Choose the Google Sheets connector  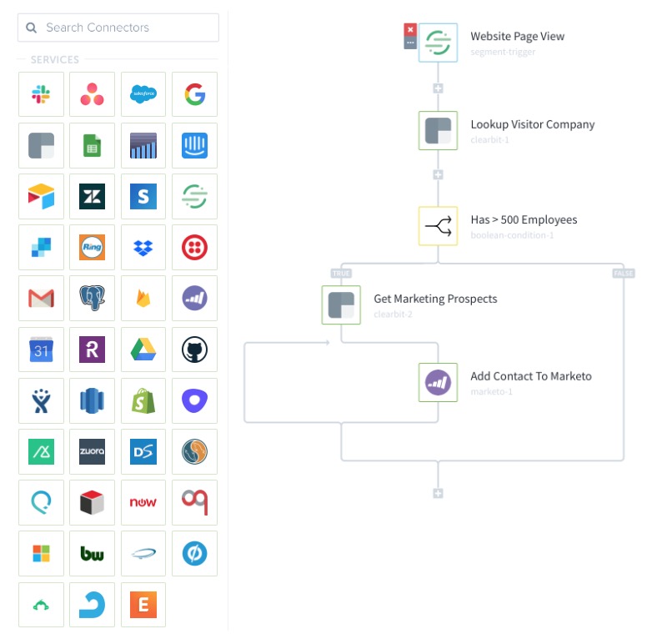92,145
